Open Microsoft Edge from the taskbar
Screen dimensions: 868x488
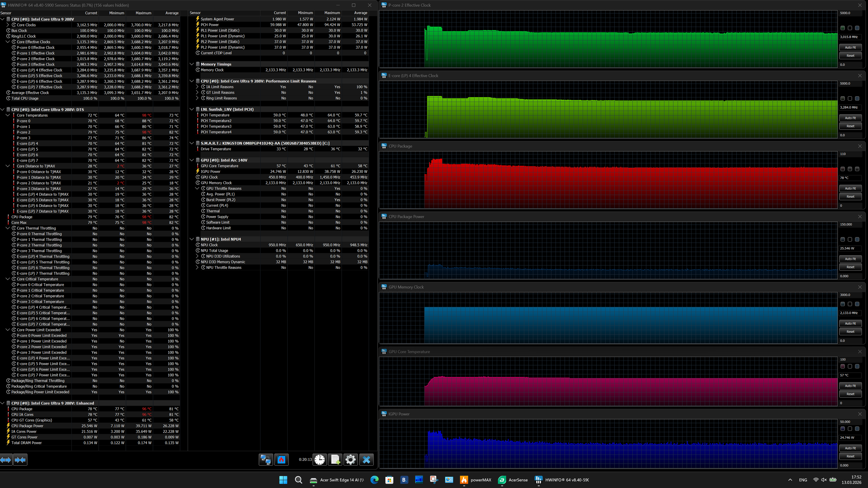[x=374, y=480]
